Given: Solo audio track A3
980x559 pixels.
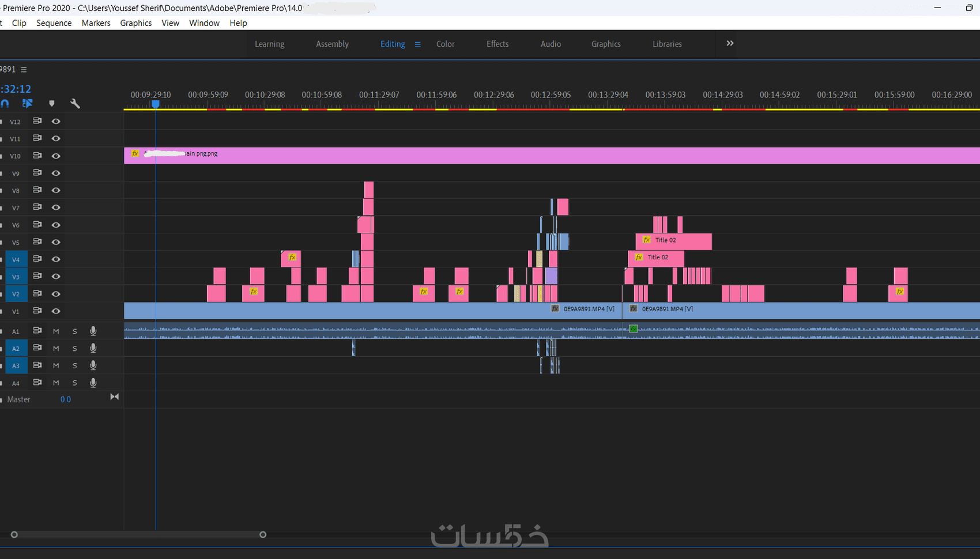Looking at the screenshot, I should [74, 366].
